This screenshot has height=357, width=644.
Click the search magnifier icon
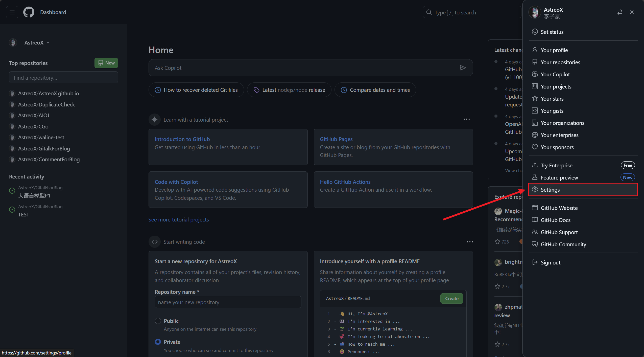point(429,12)
